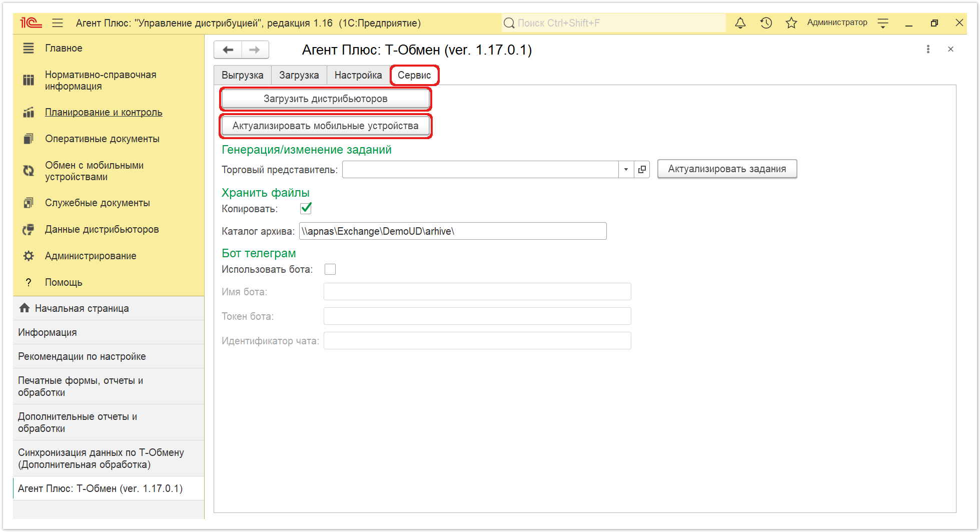
Task: Open Синхронизация данных по Т-Обмену item
Action: (x=109, y=458)
